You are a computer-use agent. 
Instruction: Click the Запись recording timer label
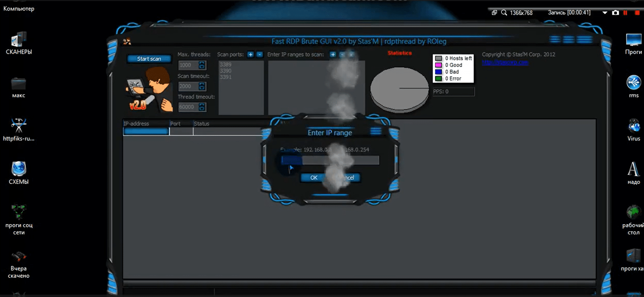pos(569,13)
